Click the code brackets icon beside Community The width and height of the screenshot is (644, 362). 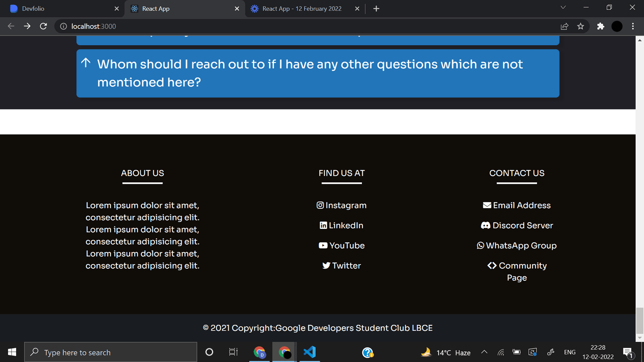click(492, 265)
